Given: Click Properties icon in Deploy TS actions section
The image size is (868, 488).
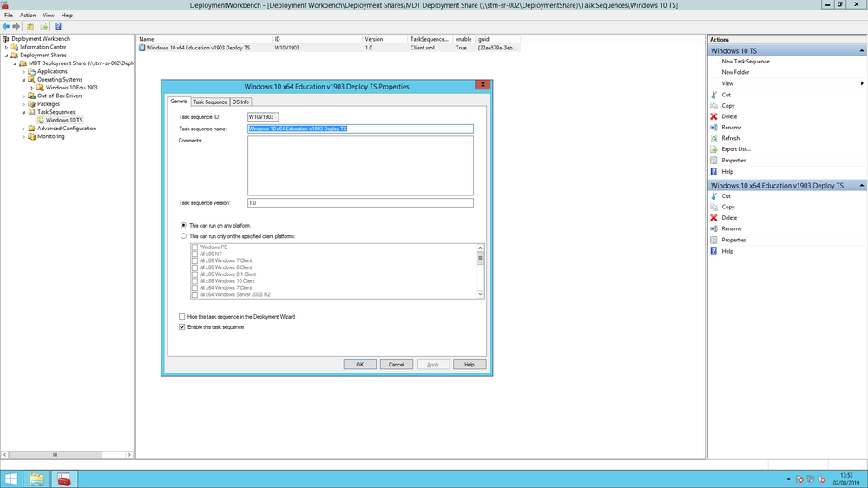Looking at the screenshot, I should (x=714, y=240).
